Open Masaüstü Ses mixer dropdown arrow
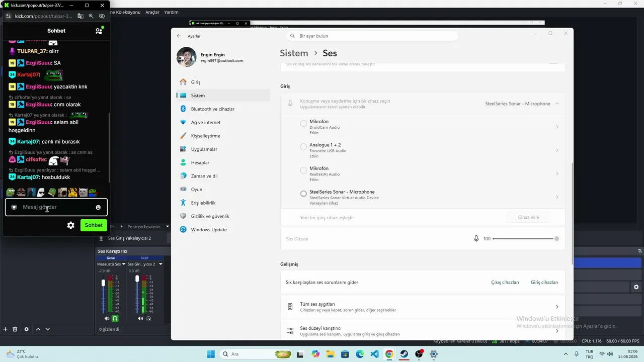 [124, 264]
